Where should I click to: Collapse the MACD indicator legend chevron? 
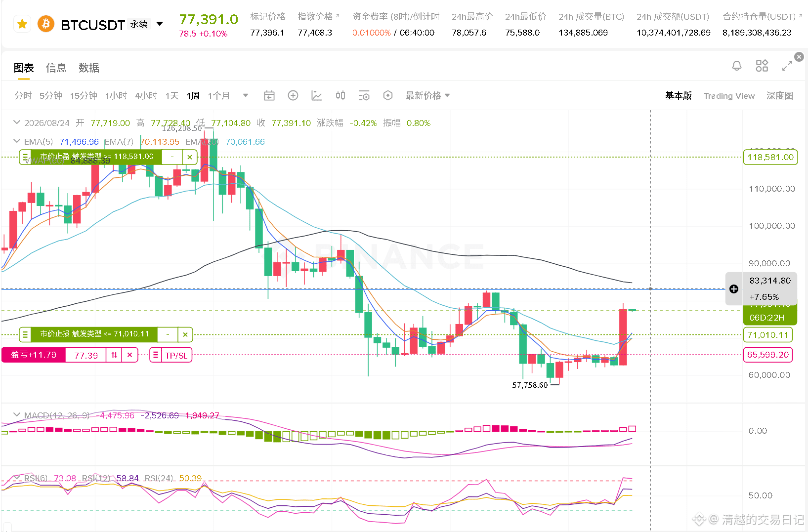pos(17,415)
